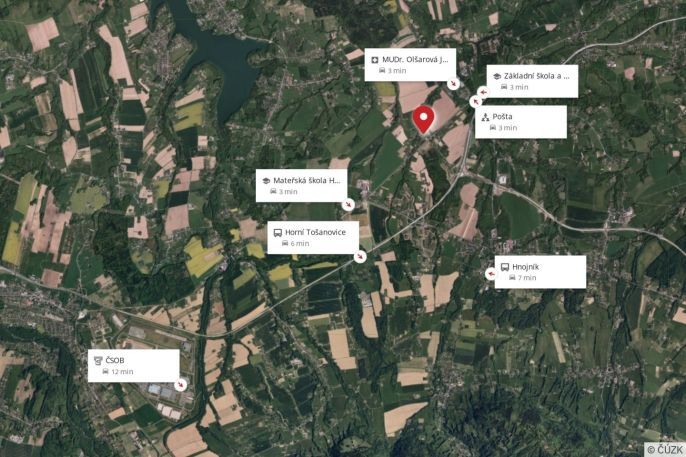Image resolution: width=686 pixels, height=457 pixels.
Task: Select the ČSOB bank info card
Action: [133, 366]
